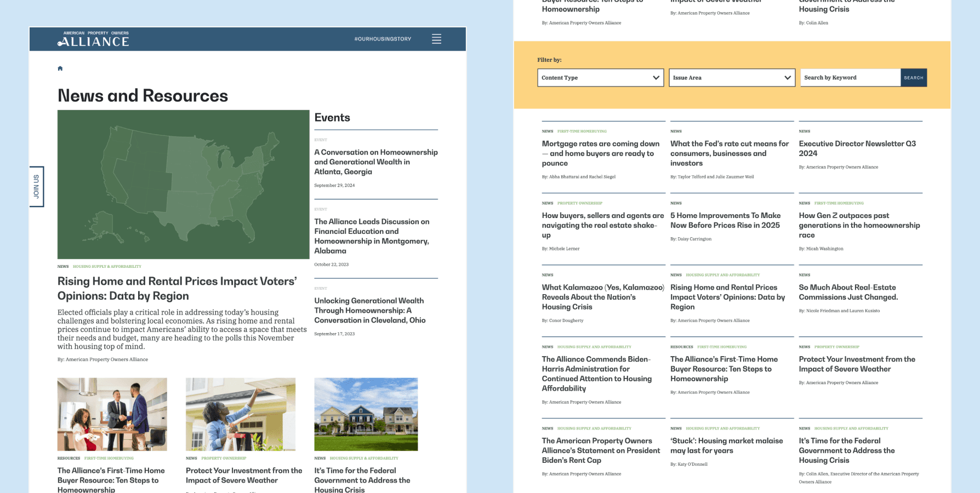Expand the Content Type dropdown

[601, 78]
